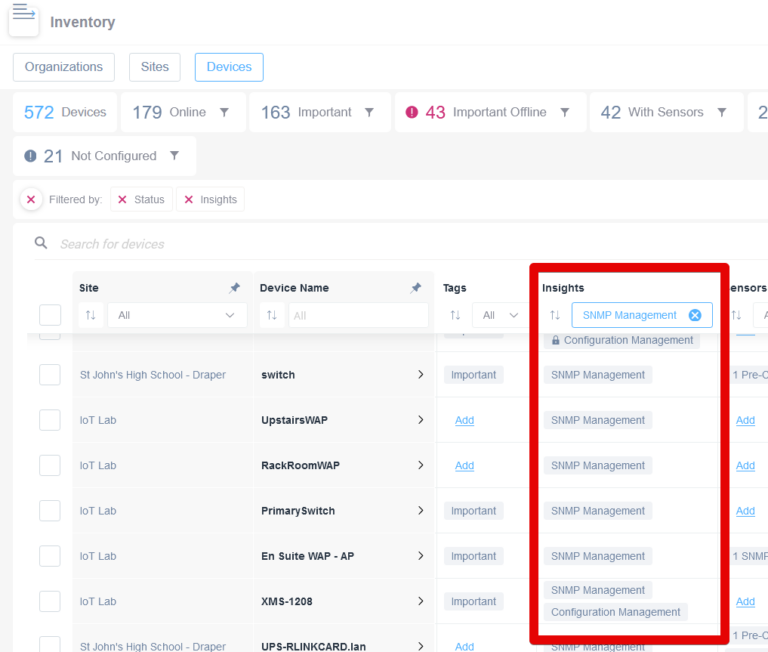Select the PrimarySwitch row checkbox

[50, 511]
